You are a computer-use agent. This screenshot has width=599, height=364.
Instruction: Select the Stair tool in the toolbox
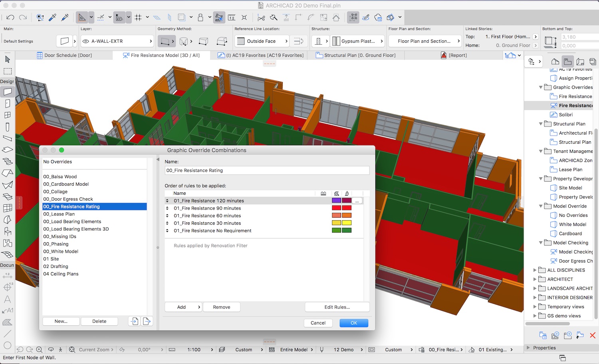[7, 162]
